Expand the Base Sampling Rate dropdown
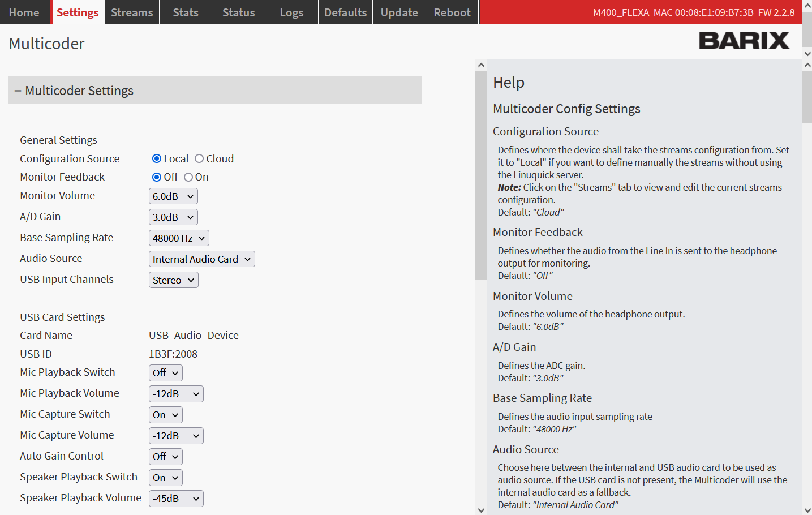Screen dimensions: 812x515 point(179,238)
